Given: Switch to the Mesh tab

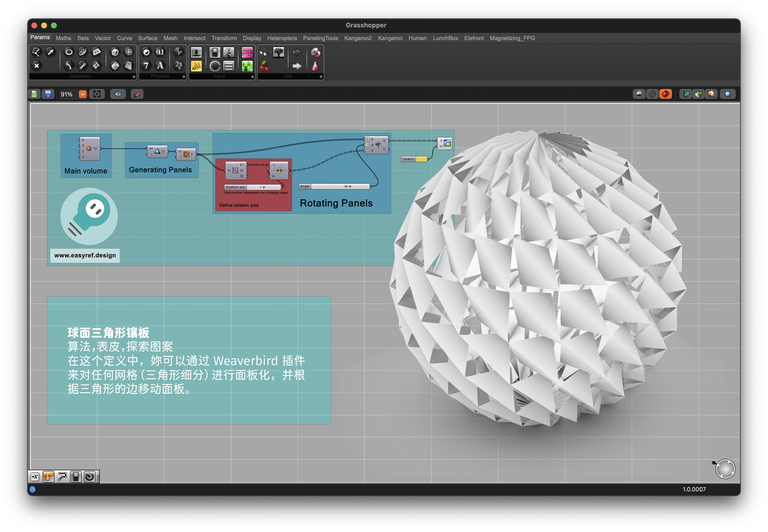Looking at the screenshot, I should click(x=170, y=38).
